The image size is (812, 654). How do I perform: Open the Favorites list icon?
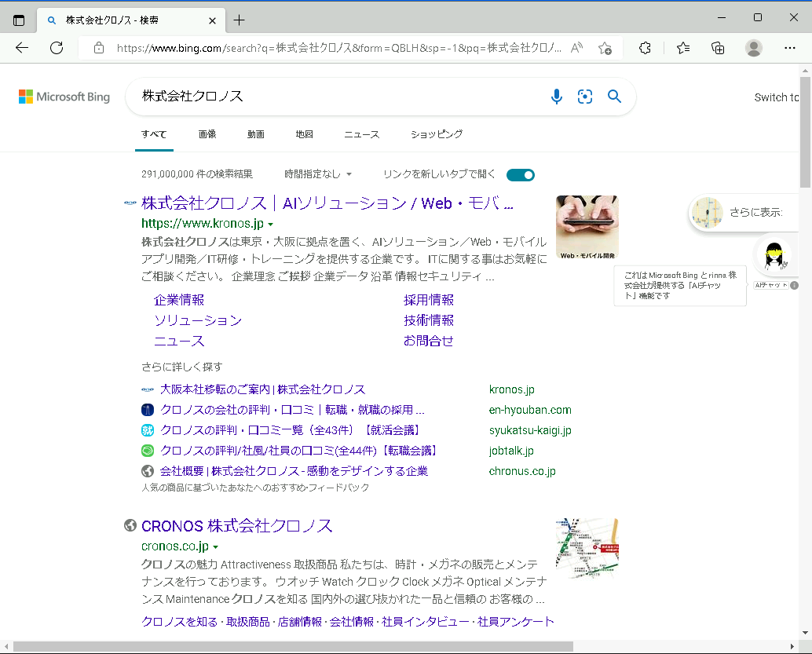click(683, 48)
